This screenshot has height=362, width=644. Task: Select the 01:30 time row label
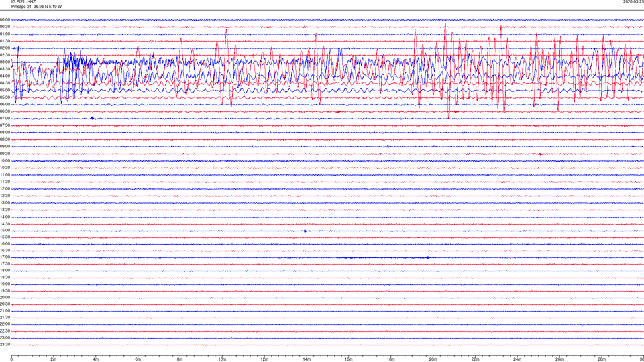coord(5,41)
